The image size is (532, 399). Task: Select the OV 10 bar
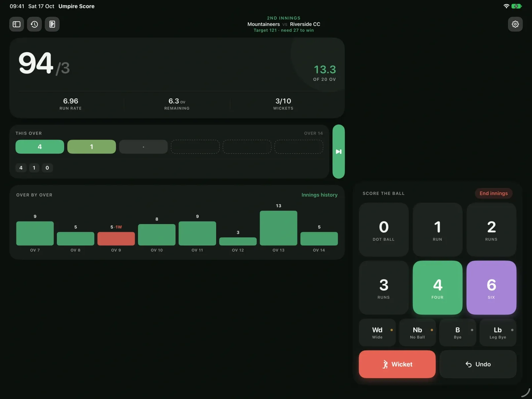tap(157, 235)
